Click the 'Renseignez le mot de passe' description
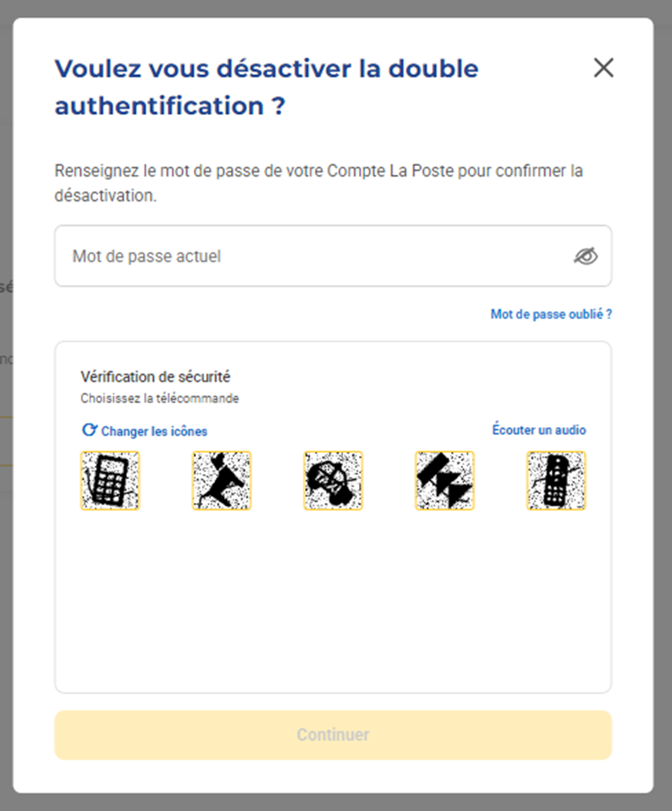Viewport: 672px width, 811px height. pos(318,183)
